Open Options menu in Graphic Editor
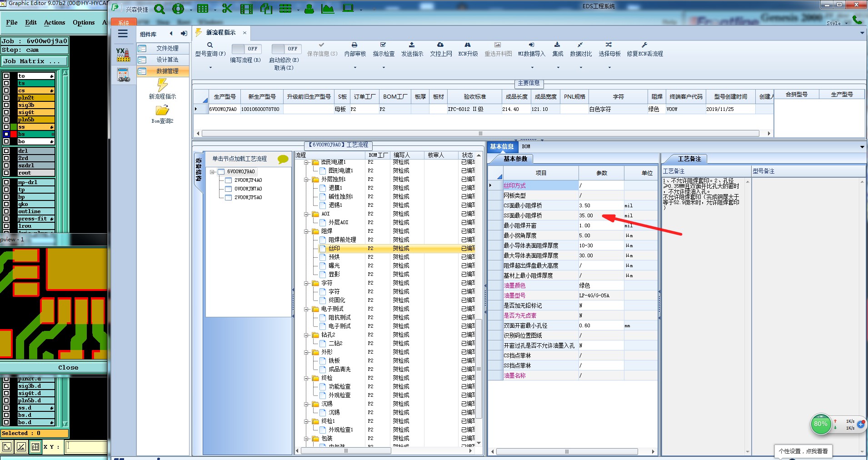The image size is (868, 460). (x=84, y=22)
